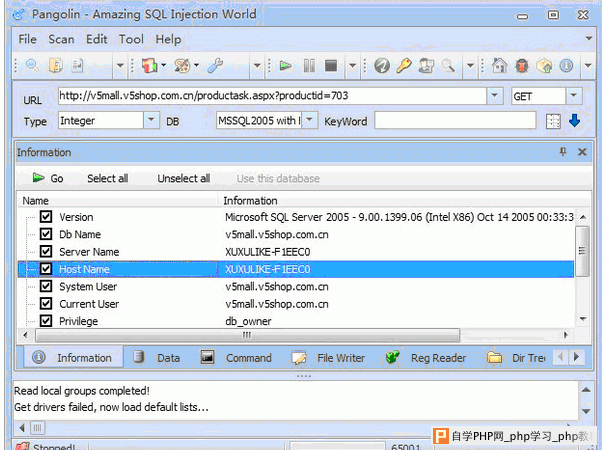Click the information list horizontal scrollbar
602x450 pixels.
point(248,335)
